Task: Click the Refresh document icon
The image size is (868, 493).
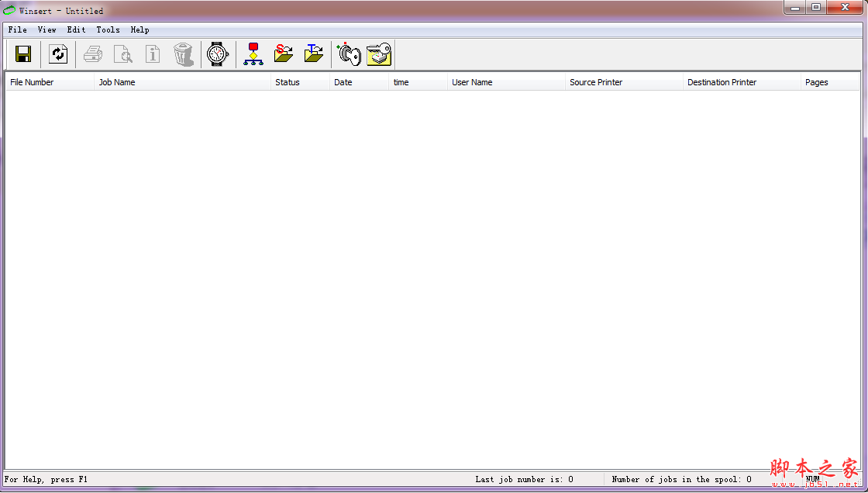Action: click(x=58, y=54)
